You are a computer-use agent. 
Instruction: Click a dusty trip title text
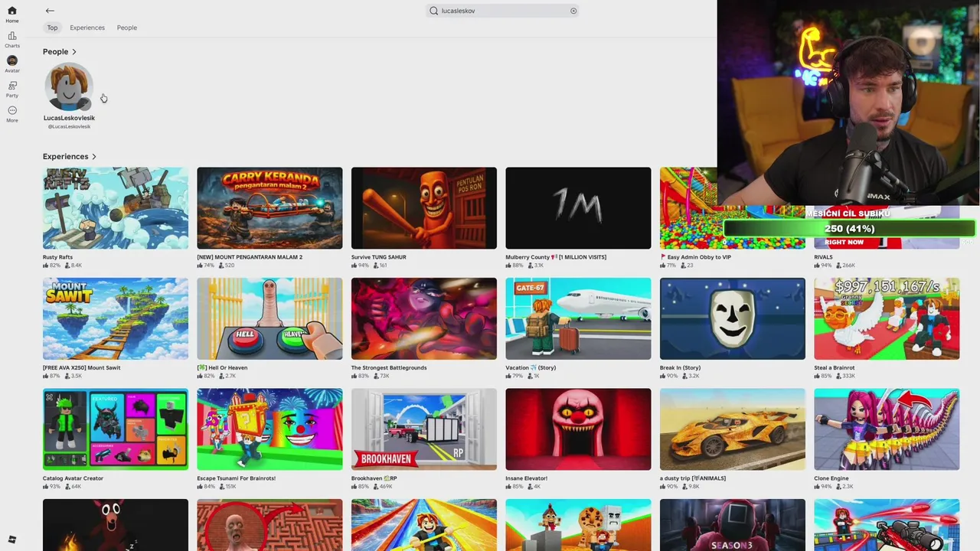(693, 478)
